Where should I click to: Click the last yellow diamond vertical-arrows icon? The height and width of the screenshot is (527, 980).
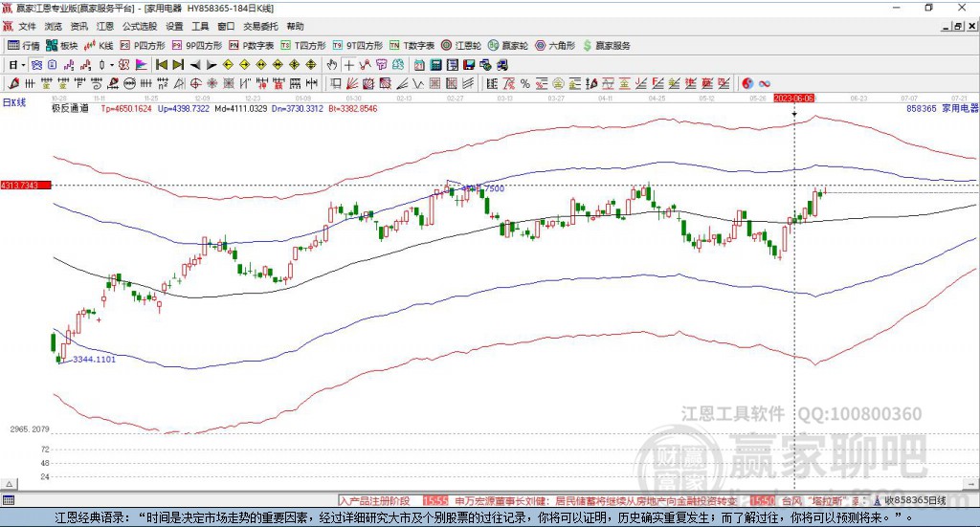point(311,64)
